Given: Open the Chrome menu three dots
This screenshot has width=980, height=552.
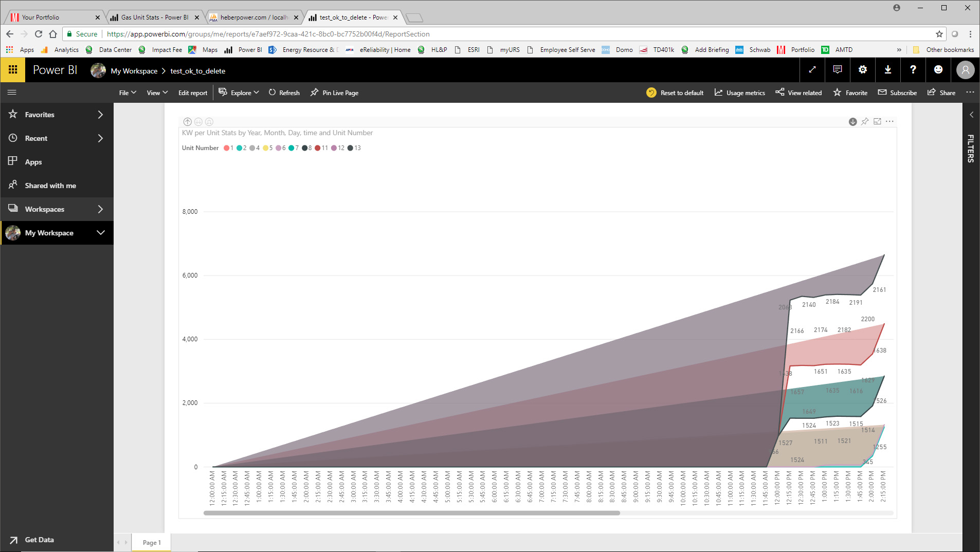Looking at the screenshot, I should pos(971,34).
